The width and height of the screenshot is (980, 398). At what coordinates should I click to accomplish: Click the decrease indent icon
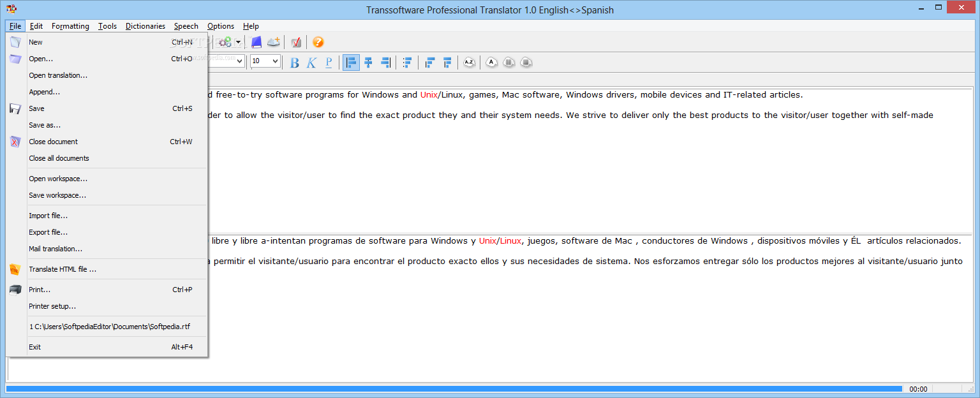point(430,63)
